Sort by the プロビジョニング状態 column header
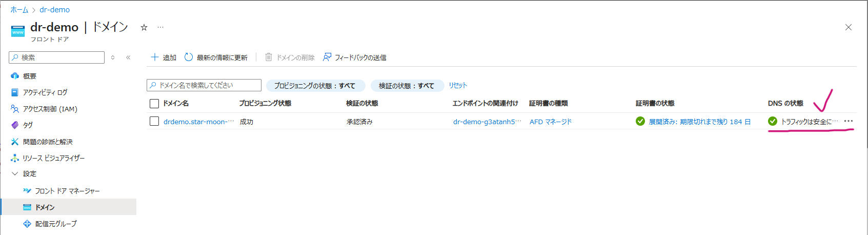 pos(265,103)
